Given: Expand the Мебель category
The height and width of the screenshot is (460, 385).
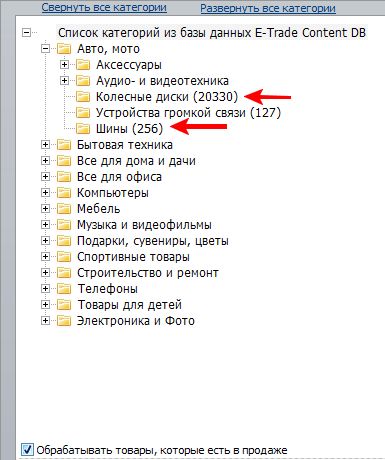Looking at the screenshot, I should (45, 209).
